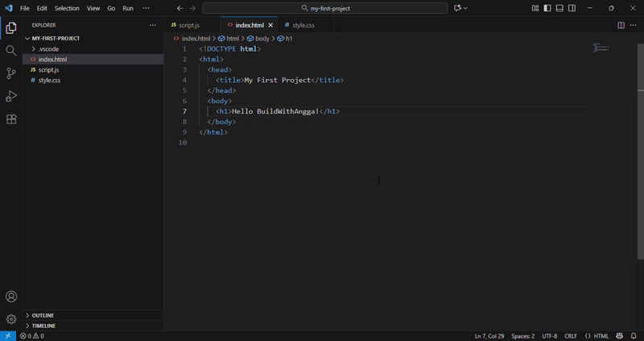Open the Run menu
644x341 pixels.
coord(128,8)
